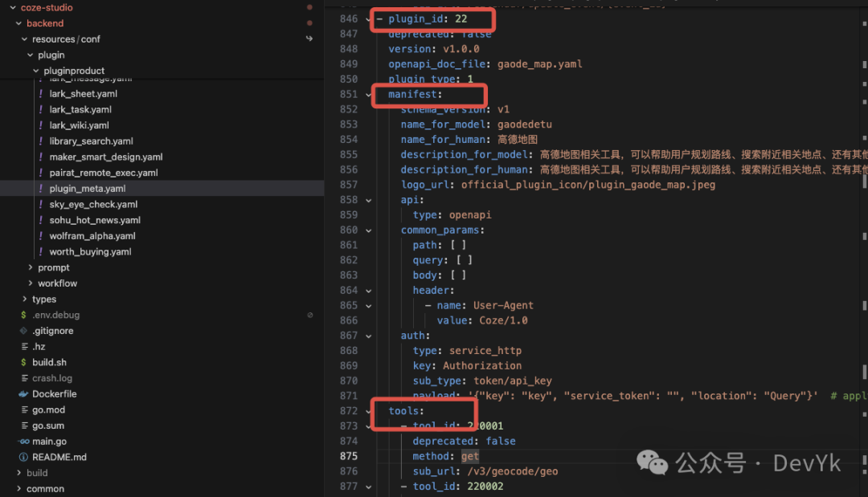Image resolution: width=868 pixels, height=497 pixels.
Task: Click the editor vertical scrollbar
Action: pos(864,249)
